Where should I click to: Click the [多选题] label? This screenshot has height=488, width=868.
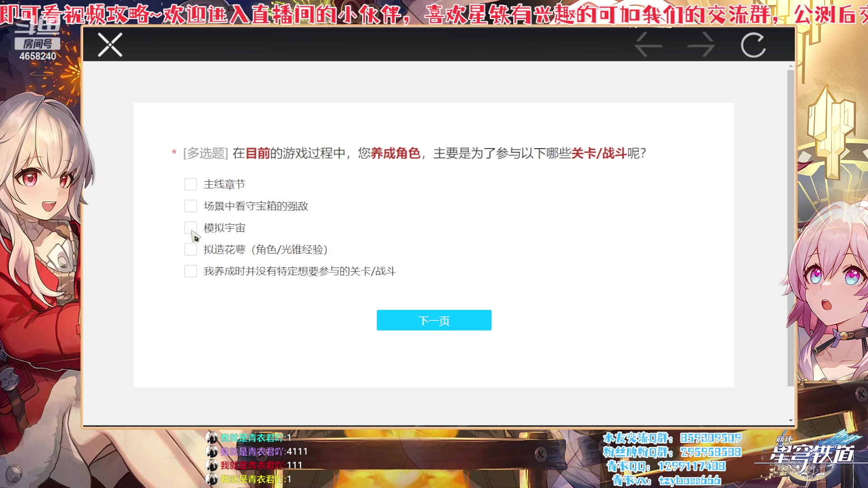[x=206, y=153]
